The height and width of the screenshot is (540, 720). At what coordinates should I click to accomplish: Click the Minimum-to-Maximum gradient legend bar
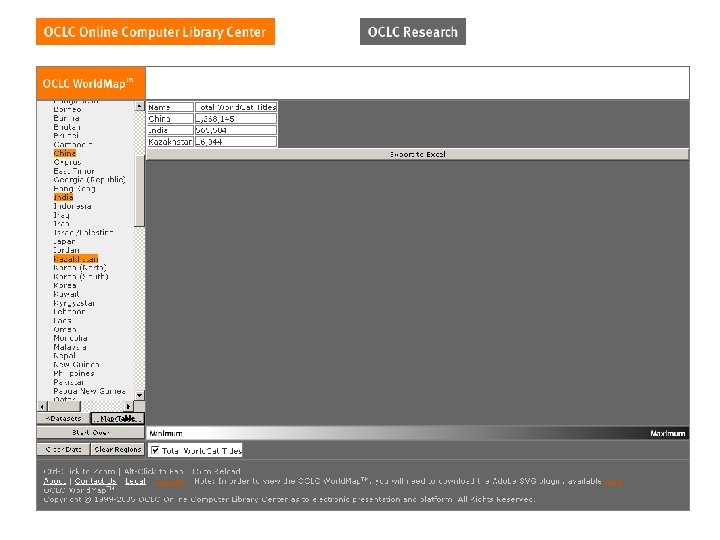pos(417,433)
